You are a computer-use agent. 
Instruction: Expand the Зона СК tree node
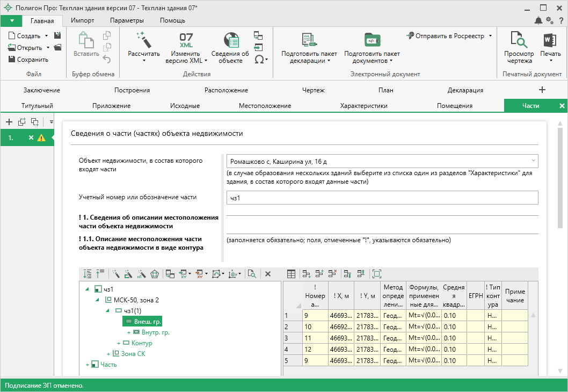pyautogui.click(x=108, y=354)
